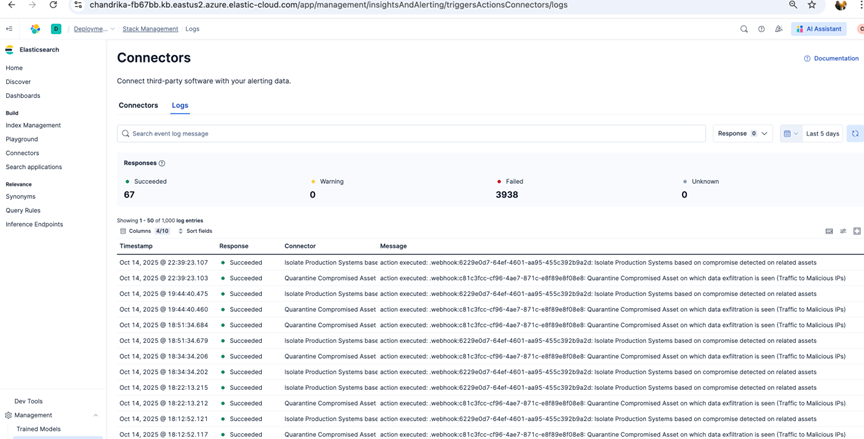This screenshot has height=439, width=864.
Task: Open Dev Tools in sidebar
Action: coord(28,402)
